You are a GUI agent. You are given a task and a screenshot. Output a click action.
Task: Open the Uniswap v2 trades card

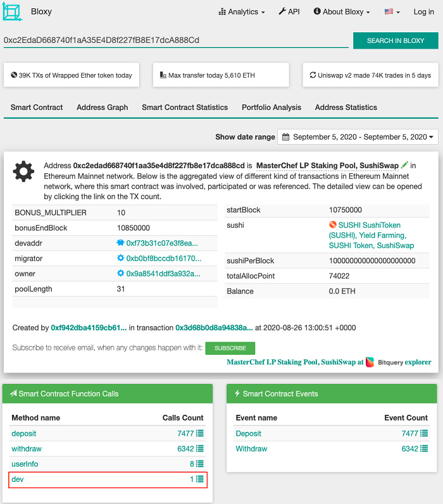(x=370, y=75)
